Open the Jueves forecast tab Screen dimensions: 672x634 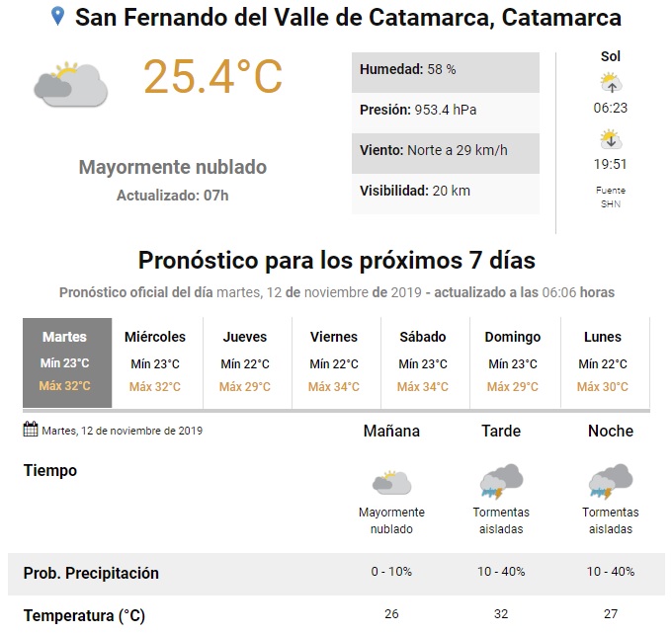(x=247, y=362)
